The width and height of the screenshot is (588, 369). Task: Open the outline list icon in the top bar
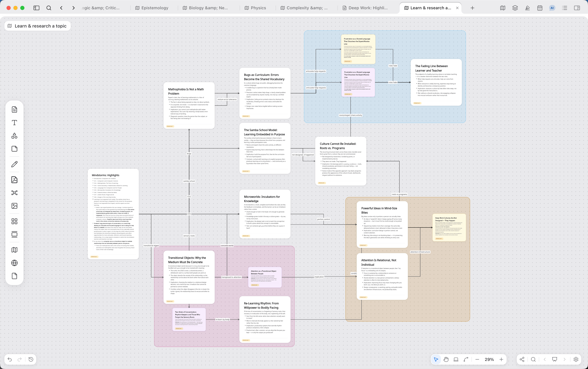pyautogui.click(x=565, y=8)
